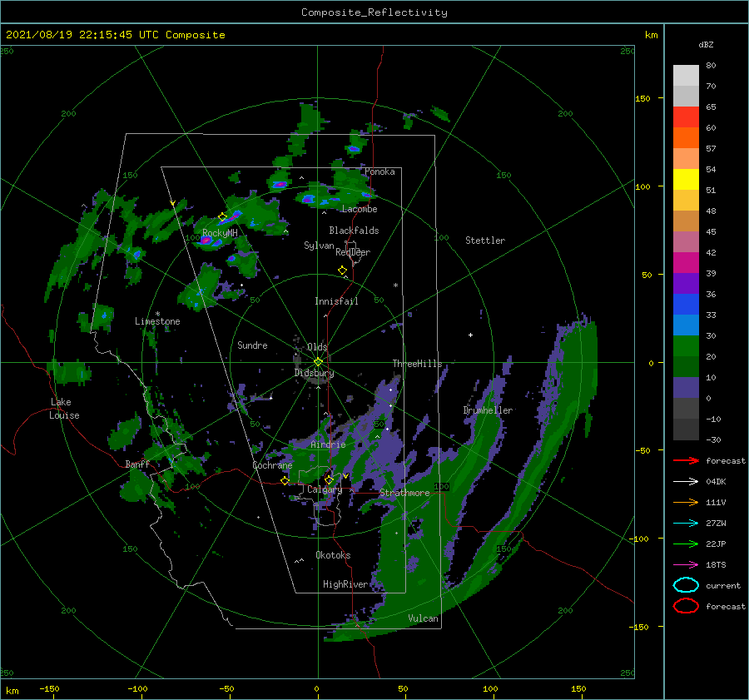749x700 pixels.
Task: Click the Sundre label
Action: tap(252, 345)
